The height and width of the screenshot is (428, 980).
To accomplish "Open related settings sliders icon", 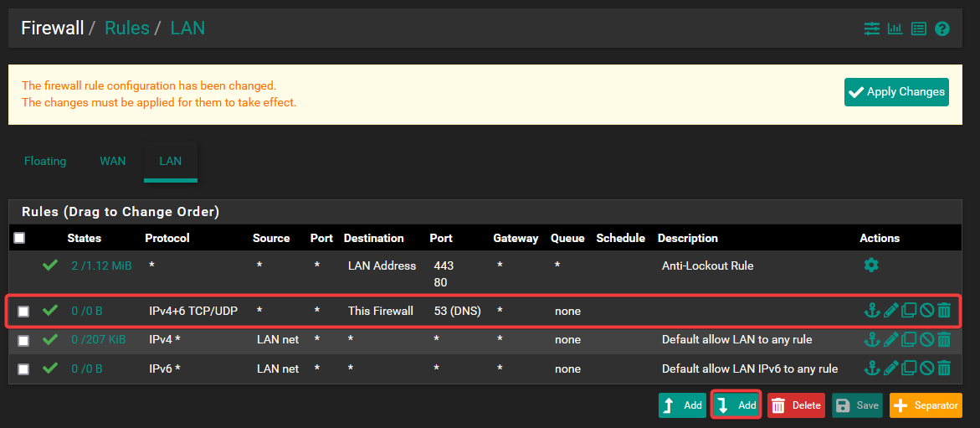I will 872,28.
